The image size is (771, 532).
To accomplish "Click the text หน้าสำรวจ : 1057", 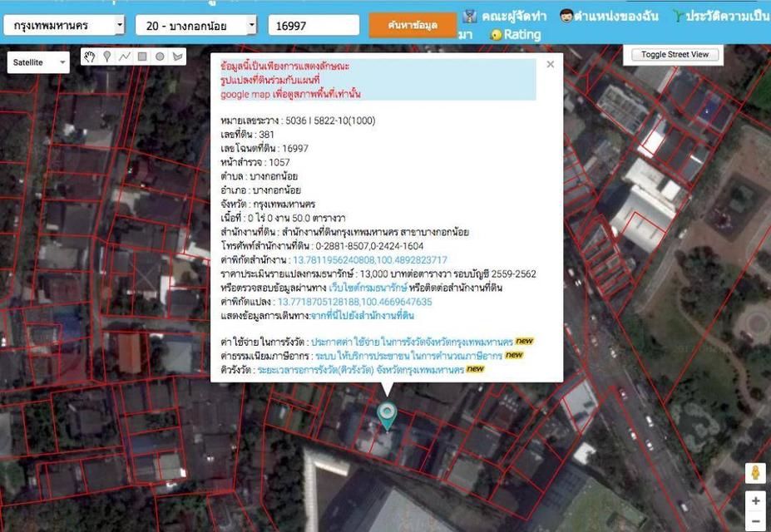I will tap(255, 162).
